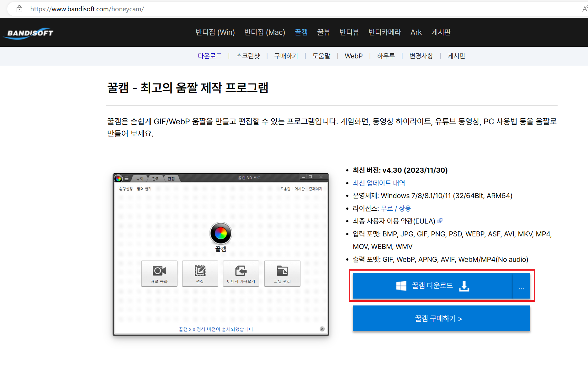Click the 꿀캠 다운로드 button
This screenshot has height=367, width=588.
coord(432,286)
